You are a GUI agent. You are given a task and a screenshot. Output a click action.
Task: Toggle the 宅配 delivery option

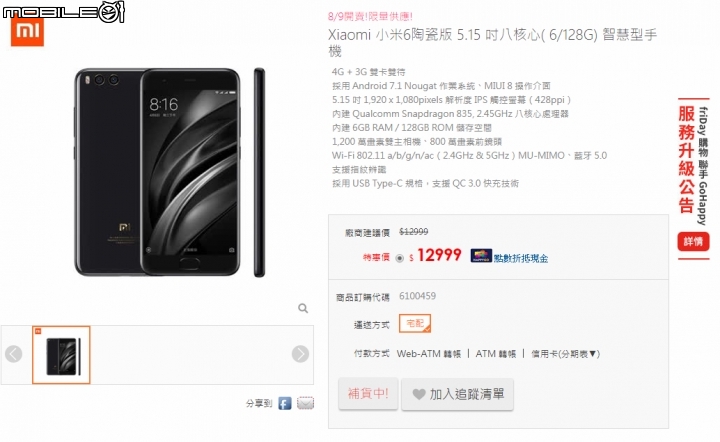(415, 323)
